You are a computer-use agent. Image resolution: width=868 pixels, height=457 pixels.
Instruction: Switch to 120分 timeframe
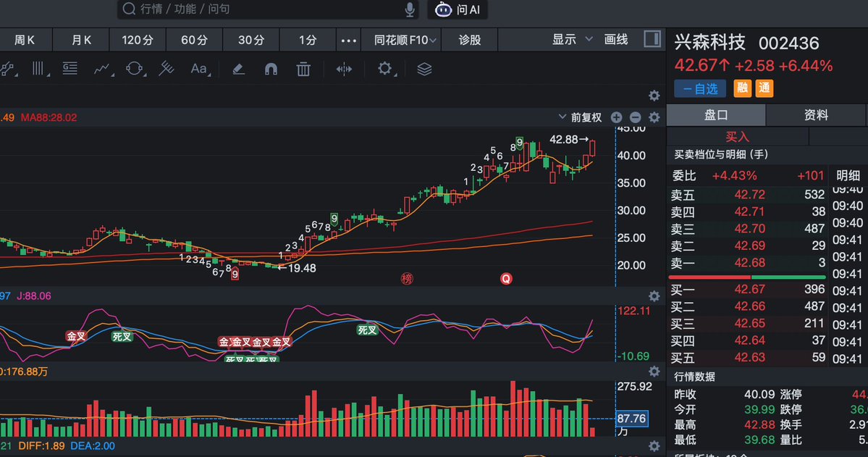point(138,40)
